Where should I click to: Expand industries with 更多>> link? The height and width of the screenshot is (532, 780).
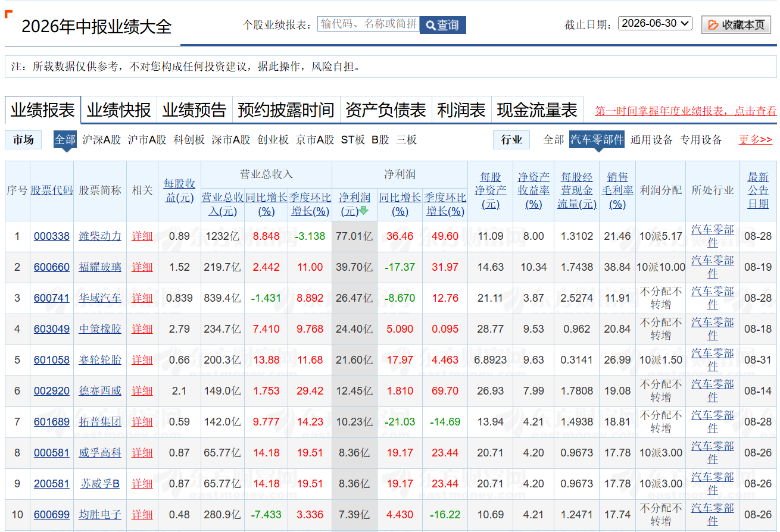[x=756, y=140]
